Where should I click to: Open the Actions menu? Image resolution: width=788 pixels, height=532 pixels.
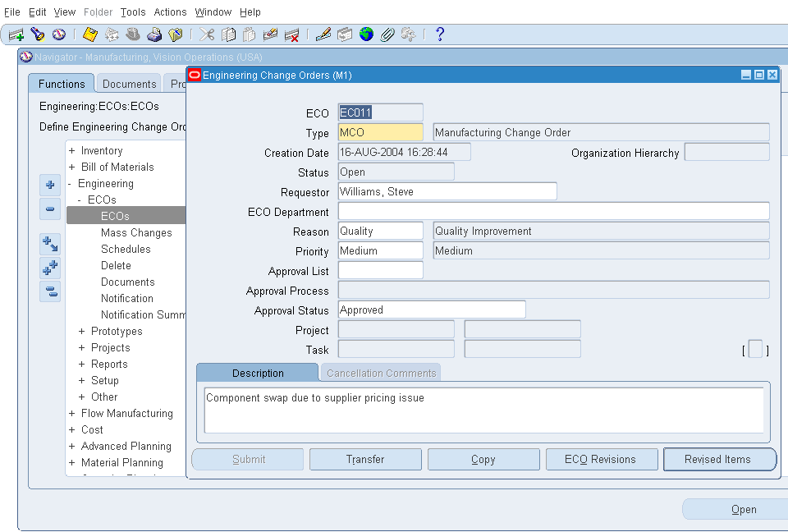pyautogui.click(x=170, y=11)
